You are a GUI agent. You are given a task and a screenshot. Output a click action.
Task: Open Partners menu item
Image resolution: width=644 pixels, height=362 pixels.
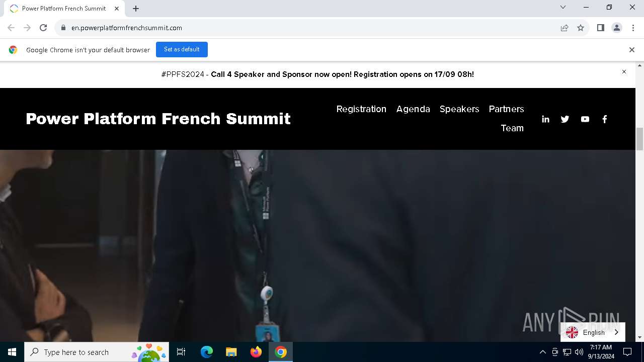click(506, 109)
